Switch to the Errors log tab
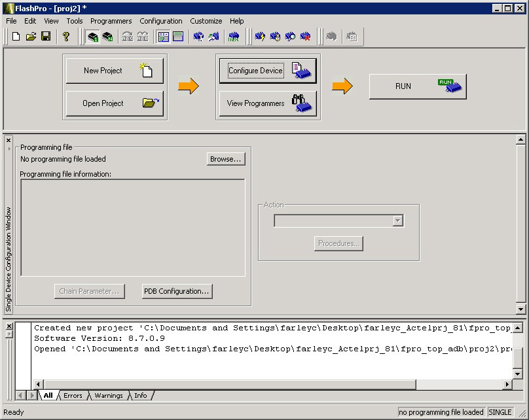The height and width of the screenshot is (420, 529). tap(73, 395)
